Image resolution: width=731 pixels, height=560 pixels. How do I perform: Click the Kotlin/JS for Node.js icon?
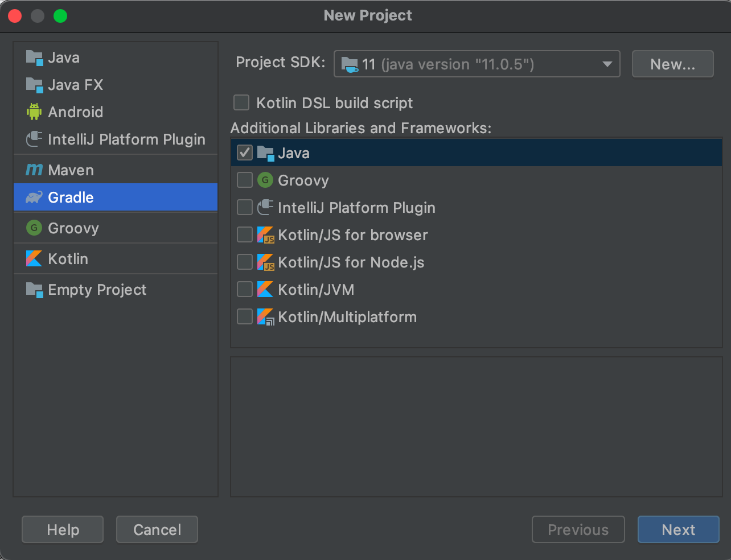pyautogui.click(x=266, y=262)
